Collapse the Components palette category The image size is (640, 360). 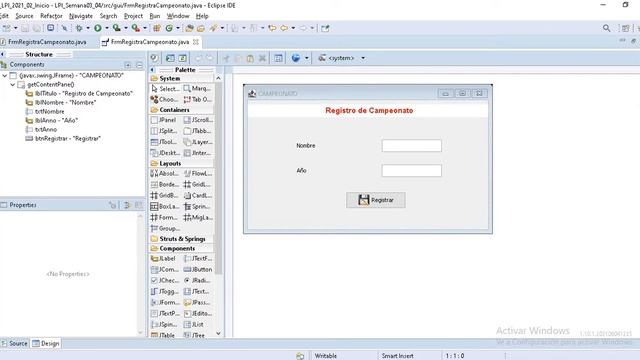(x=181, y=248)
